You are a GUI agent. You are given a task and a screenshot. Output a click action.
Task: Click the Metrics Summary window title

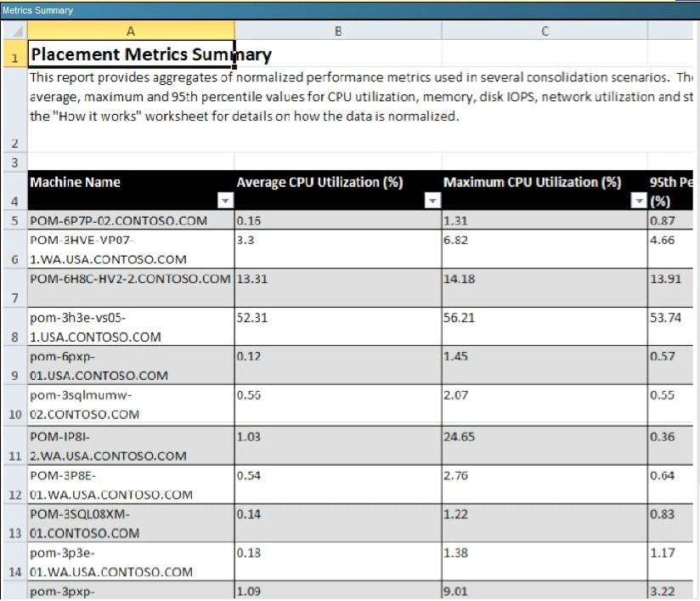tap(37, 10)
